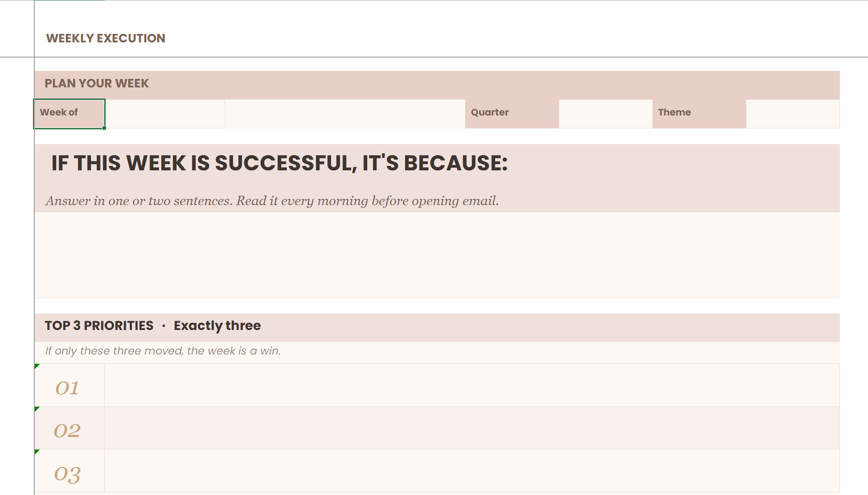Click the blank entry field for priority 03
This screenshot has height=495, width=868.
pos(471,471)
